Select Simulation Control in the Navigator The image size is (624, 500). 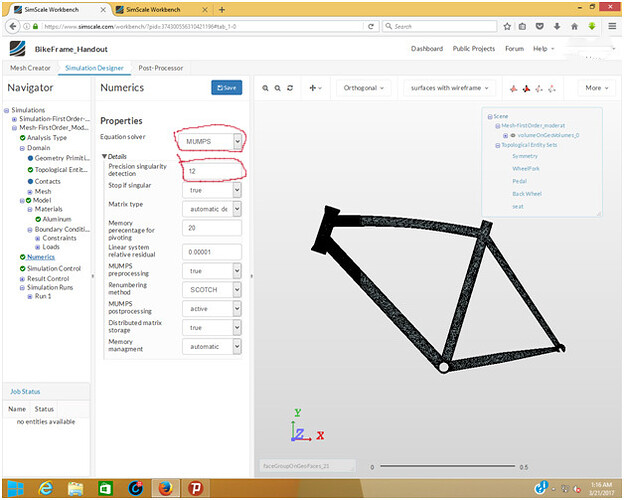[x=54, y=269]
